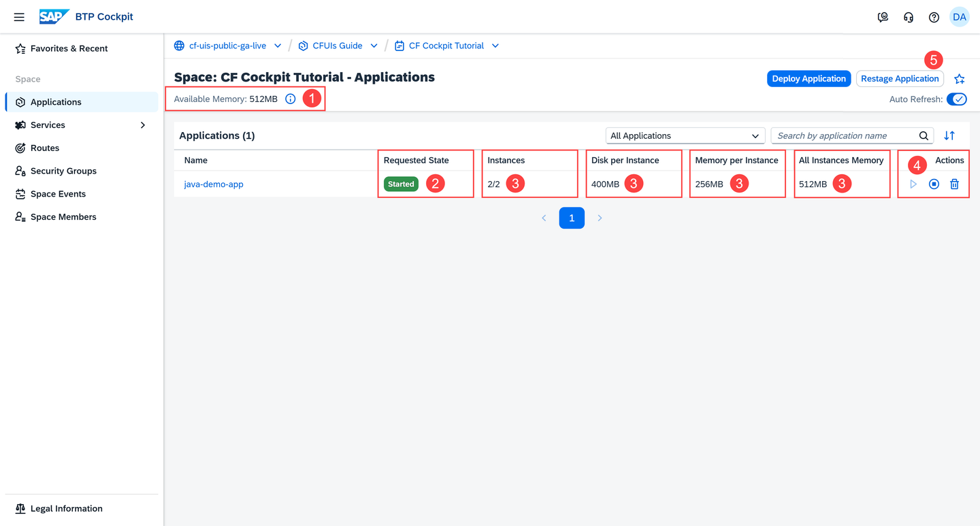
Task: Open Favorites & Recent in sidebar
Action: [82, 48]
